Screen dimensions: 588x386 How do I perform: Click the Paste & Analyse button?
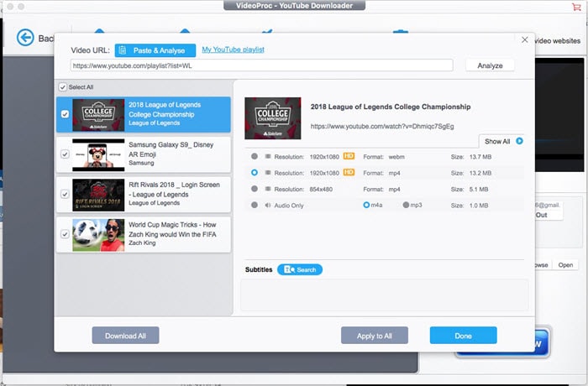coord(155,50)
